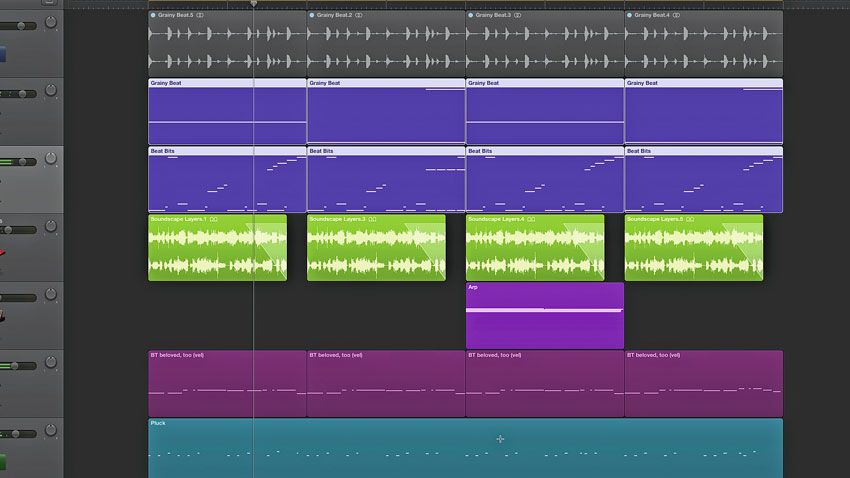The height and width of the screenshot is (478, 850).
Task: Click the stereo icon on Grainy Beat.5 region
Action: pos(201,16)
